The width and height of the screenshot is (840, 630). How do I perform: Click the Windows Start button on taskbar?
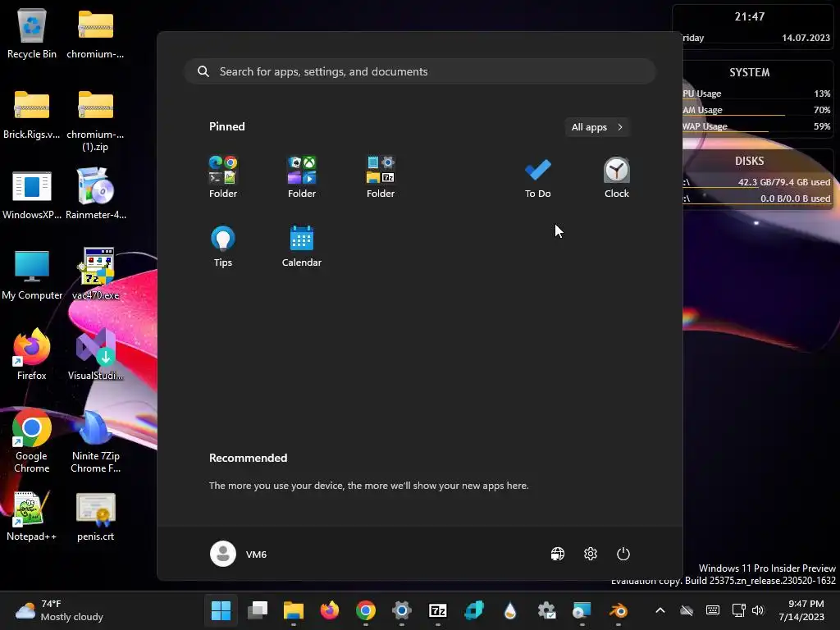coord(221,610)
